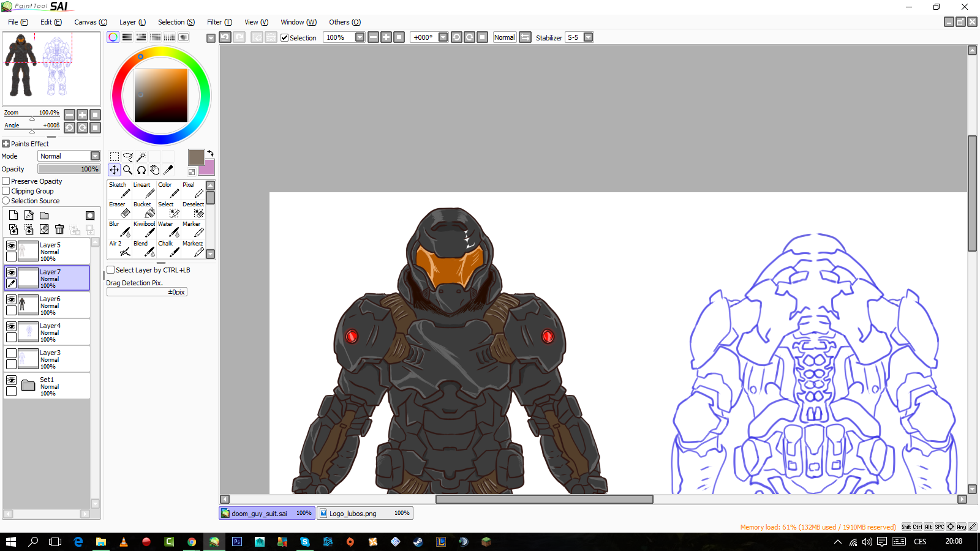
Task: Expand the Paints Effect section
Action: [6, 144]
